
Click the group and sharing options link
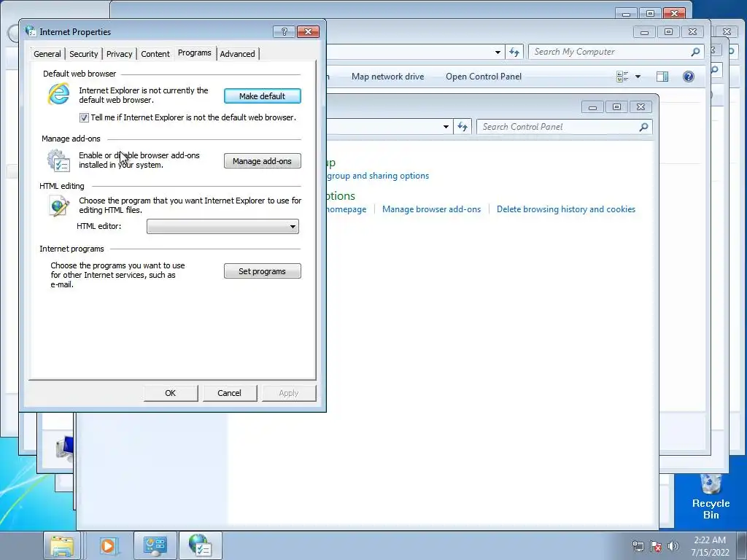378,176
